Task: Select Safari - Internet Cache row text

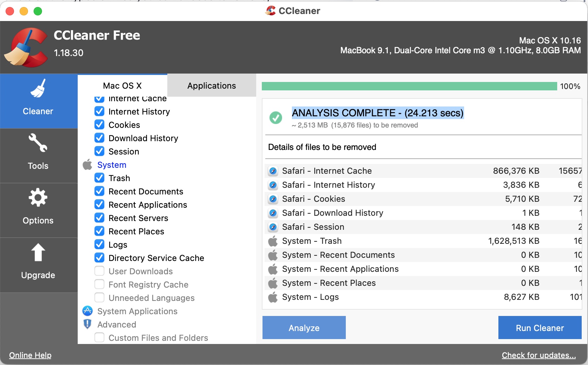Action: [327, 171]
